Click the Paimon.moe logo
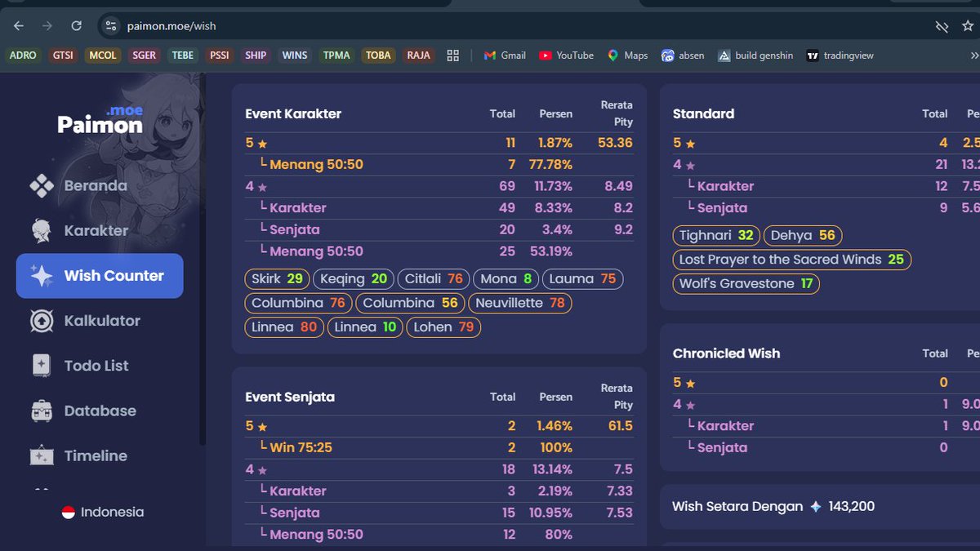 coord(100,120)
